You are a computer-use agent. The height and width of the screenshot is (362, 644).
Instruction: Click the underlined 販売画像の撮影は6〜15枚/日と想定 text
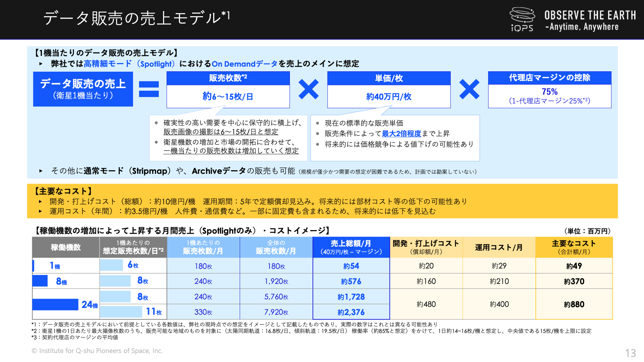pyautogui.click(x=221, y=132)
